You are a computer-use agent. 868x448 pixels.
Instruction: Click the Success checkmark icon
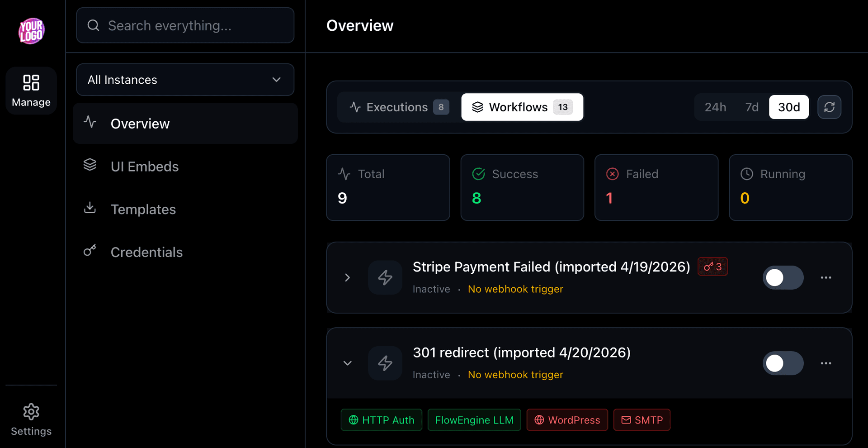478,174
